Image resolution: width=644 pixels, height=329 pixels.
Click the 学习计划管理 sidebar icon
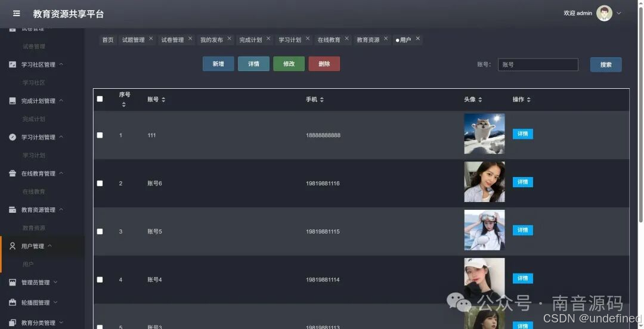pos(13,137)
